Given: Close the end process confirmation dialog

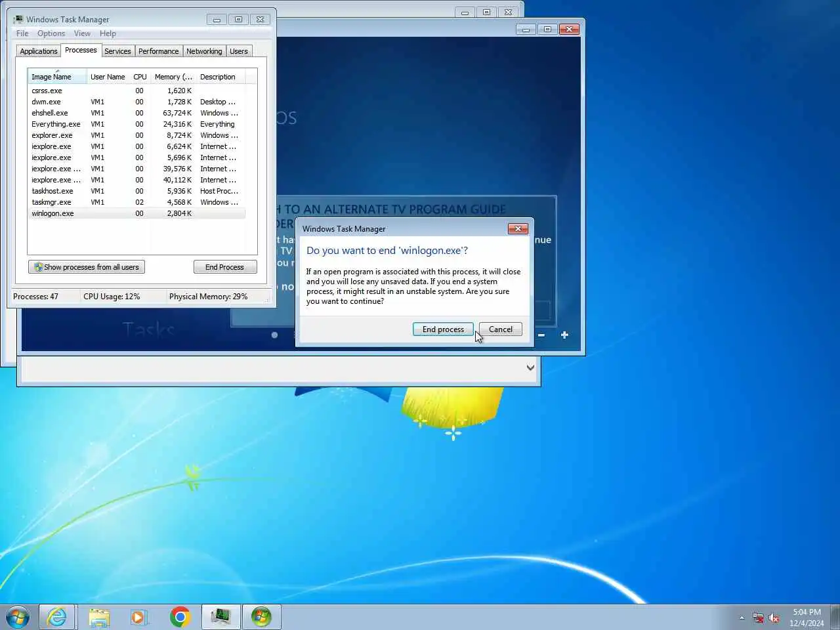Looking at the screenshot, I should tap(518, 228).
